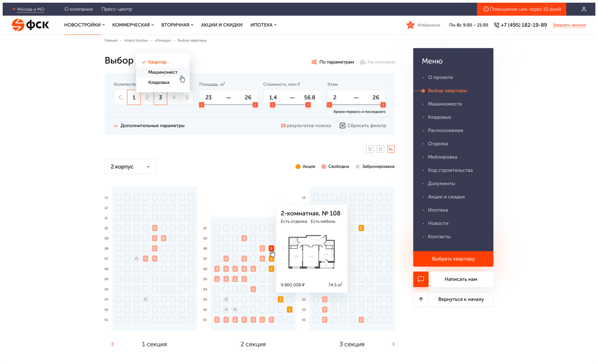Viewport: 598px width, 364px height.
Task: Go to next section arrow
Action: coord(393,344)
